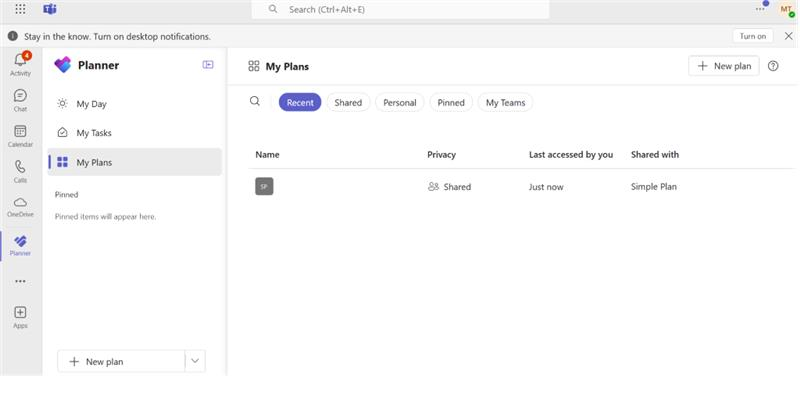Select the Shared filter

[348, 103]
